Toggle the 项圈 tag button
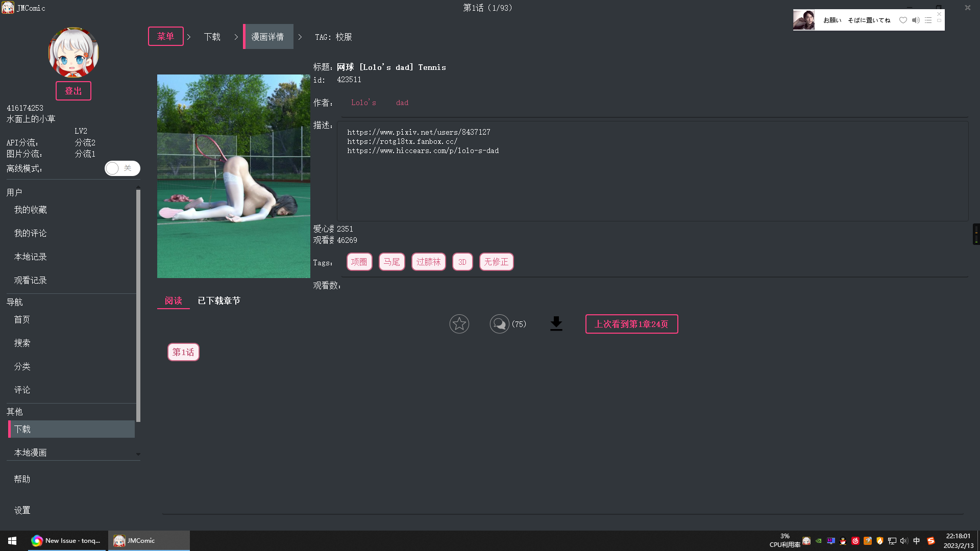980x551 pixels. (x=359, y=262)
